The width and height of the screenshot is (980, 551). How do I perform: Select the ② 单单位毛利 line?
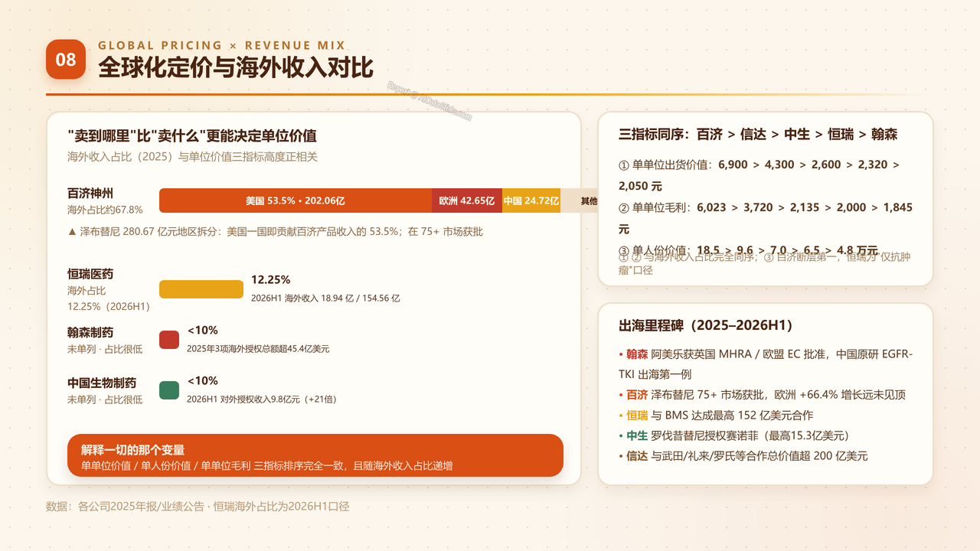pyautogui.click(x=766, y=218)
